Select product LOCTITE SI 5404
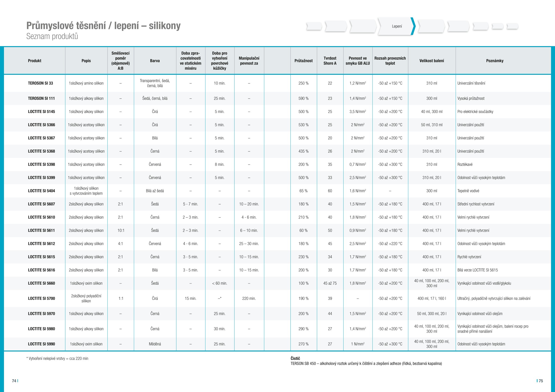 click(41, 191)
